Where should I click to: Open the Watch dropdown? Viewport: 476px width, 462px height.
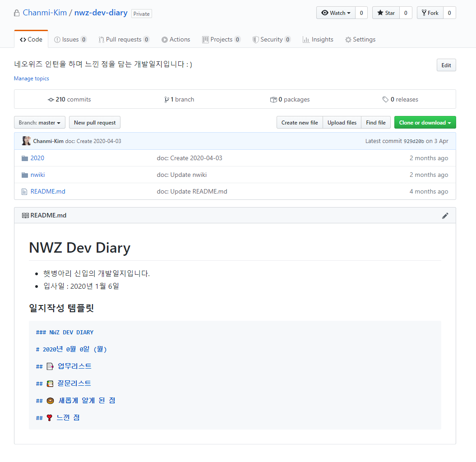coord(336,13)
